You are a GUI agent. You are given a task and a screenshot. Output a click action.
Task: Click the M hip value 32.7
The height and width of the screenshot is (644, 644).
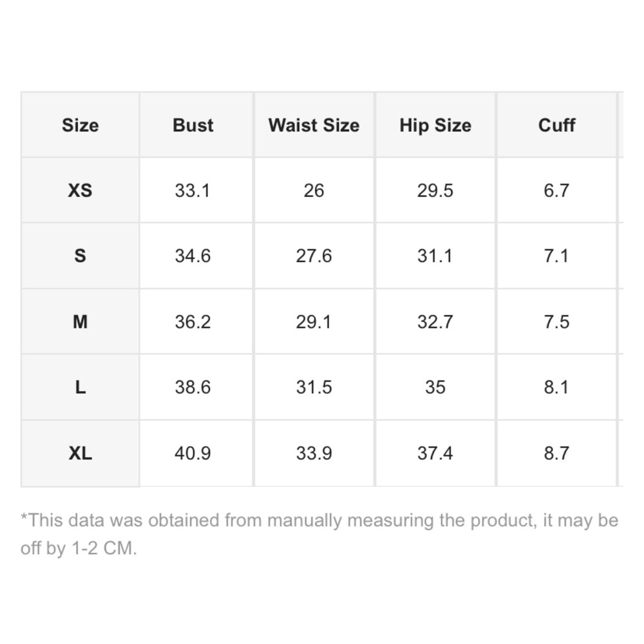pos(435,321)
